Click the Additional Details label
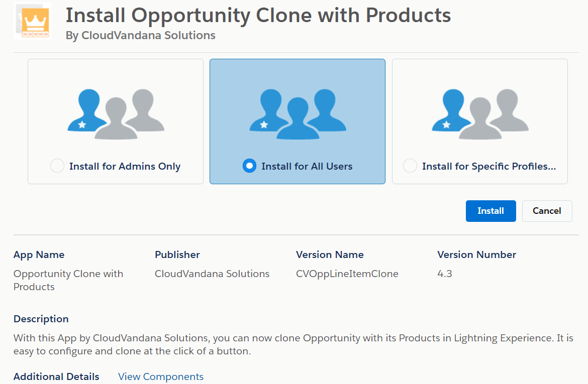The image size is (588, 384). pyautogui.click(x=57, y=376)
